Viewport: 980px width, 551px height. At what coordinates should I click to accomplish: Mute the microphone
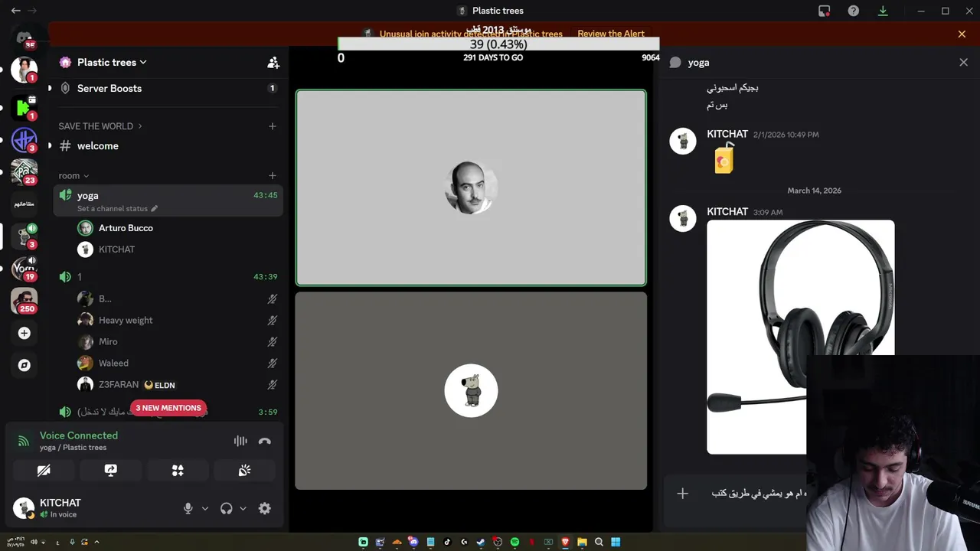point(188,508)
